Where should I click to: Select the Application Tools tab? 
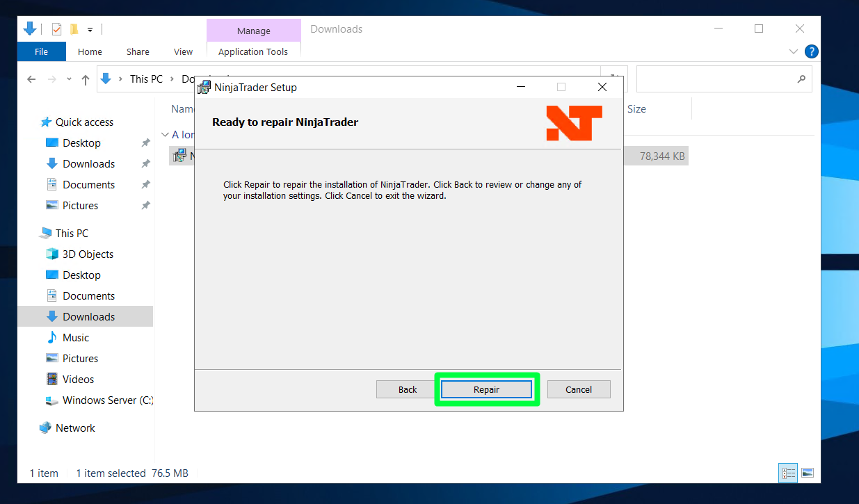coord(253,51)
